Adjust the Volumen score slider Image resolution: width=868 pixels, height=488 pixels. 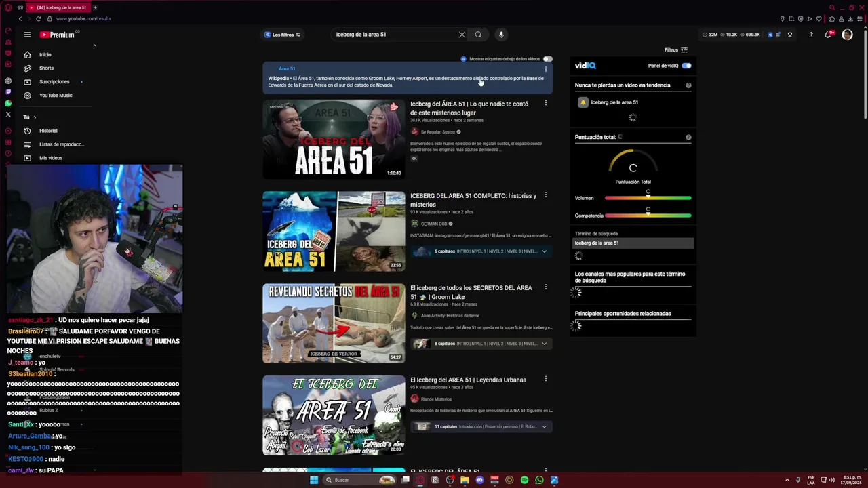click(648, 198)
